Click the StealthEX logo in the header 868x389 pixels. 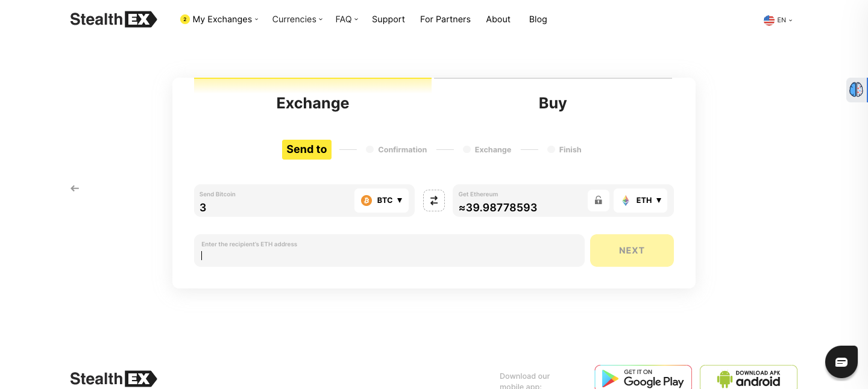coord(113,19)
